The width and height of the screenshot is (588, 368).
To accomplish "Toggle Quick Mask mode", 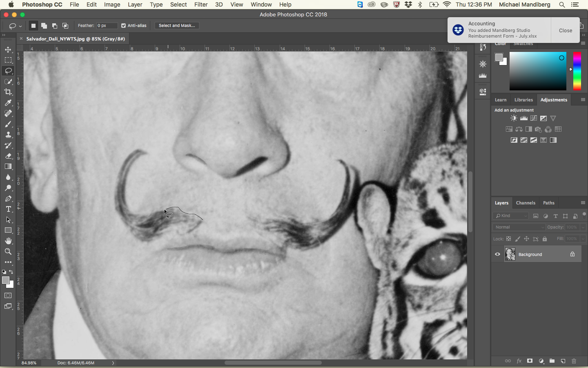I will tap(8, 295).
